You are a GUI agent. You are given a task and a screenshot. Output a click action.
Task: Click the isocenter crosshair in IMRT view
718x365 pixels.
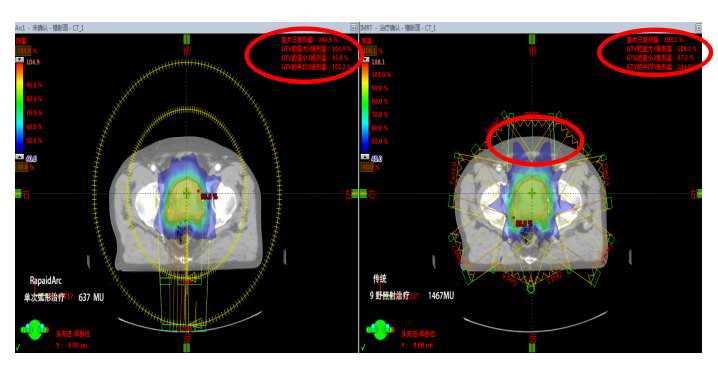coord(532,193)
